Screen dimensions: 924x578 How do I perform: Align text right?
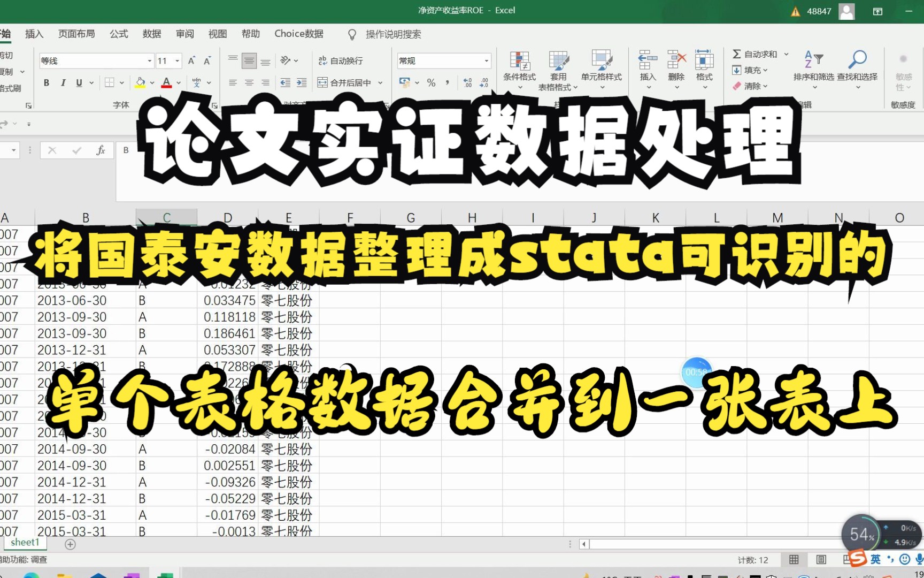265,83
